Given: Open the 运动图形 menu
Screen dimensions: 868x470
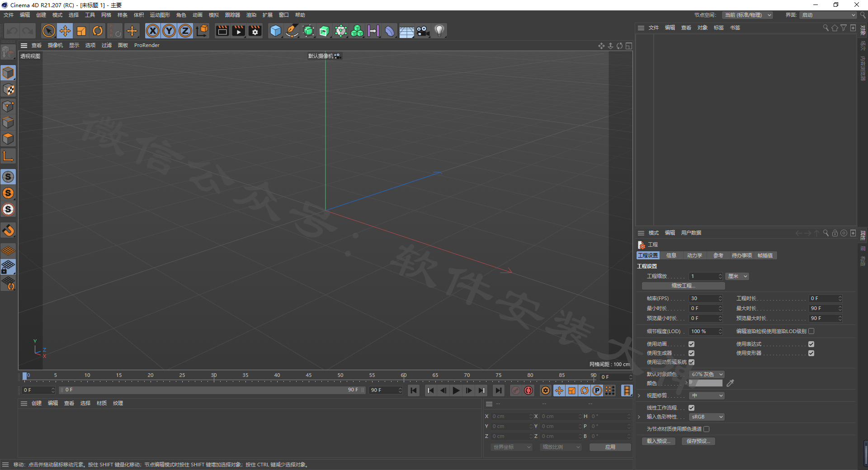Looking at the screenshot, I should pos(160,15).
